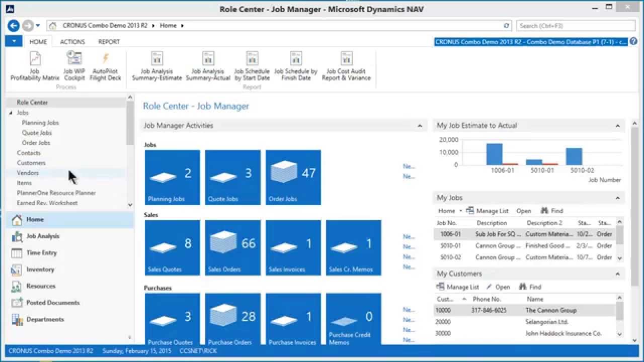Collapse My Job Estimate to Actual chart
Screen dimensions: 644x362
point(618,126)
